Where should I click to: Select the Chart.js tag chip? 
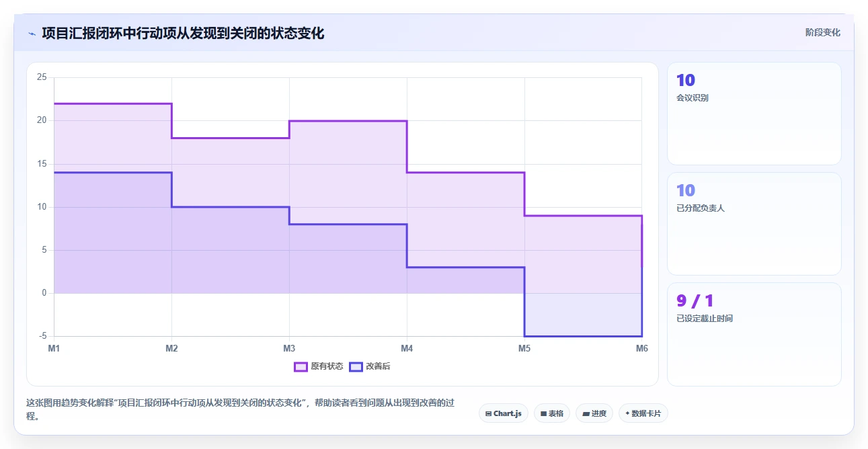[504, 413]
